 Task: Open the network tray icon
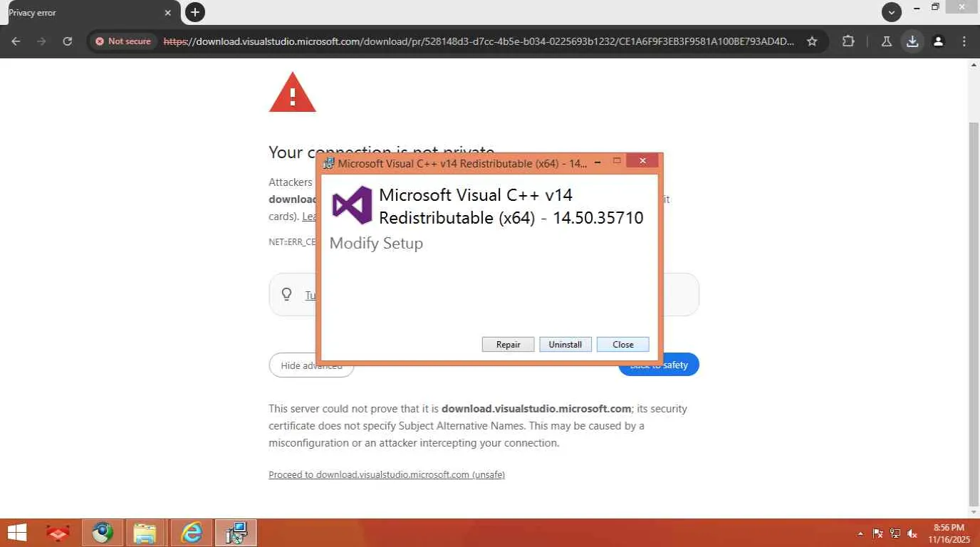coord(895,533)
